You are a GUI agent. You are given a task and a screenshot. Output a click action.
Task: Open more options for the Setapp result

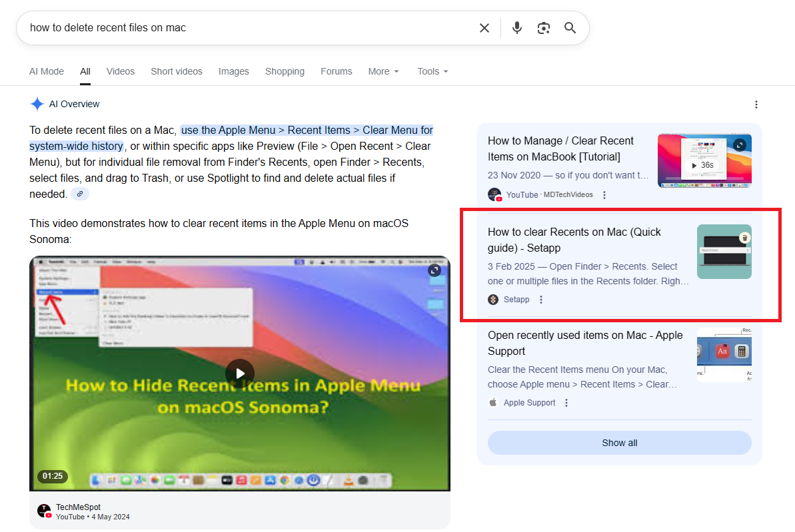tap(541, 300)
